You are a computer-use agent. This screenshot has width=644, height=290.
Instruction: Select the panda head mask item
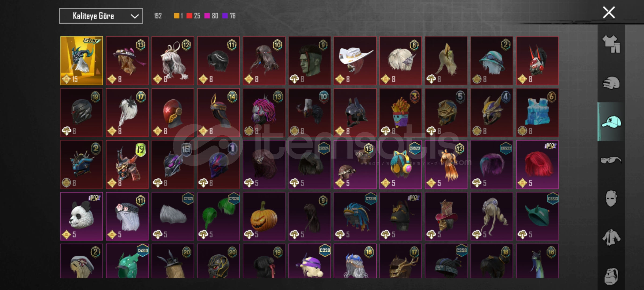point(82,216)
